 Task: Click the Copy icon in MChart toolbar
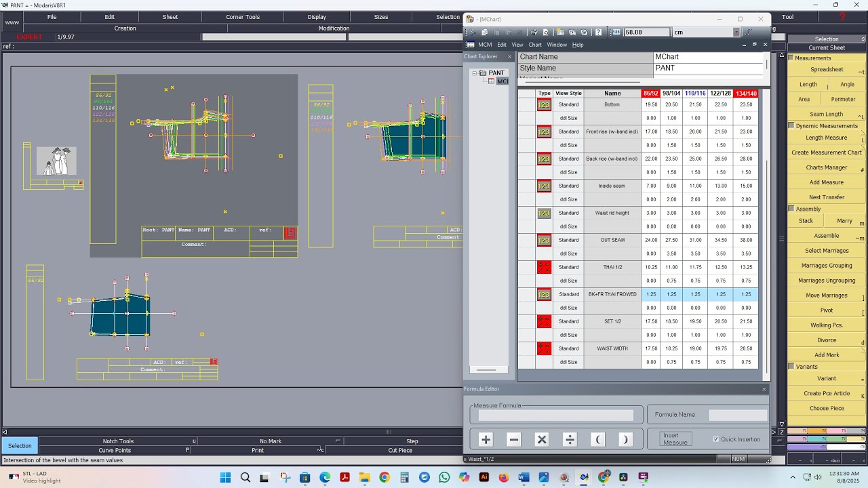click(484, 32)
